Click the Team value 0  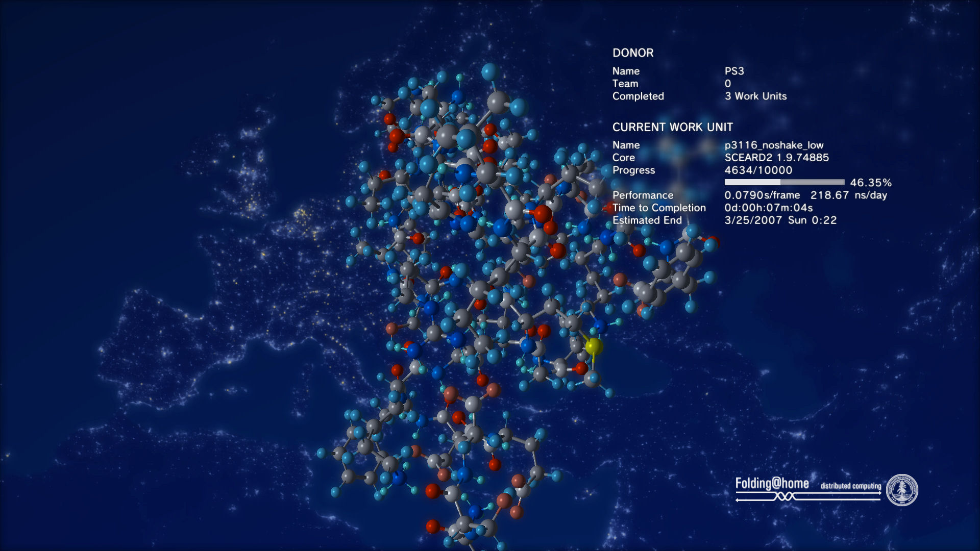(x=728, y=84)
